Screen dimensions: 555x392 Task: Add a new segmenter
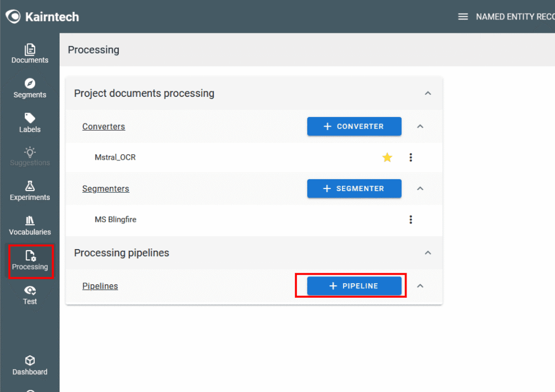[x=354, y=188]
